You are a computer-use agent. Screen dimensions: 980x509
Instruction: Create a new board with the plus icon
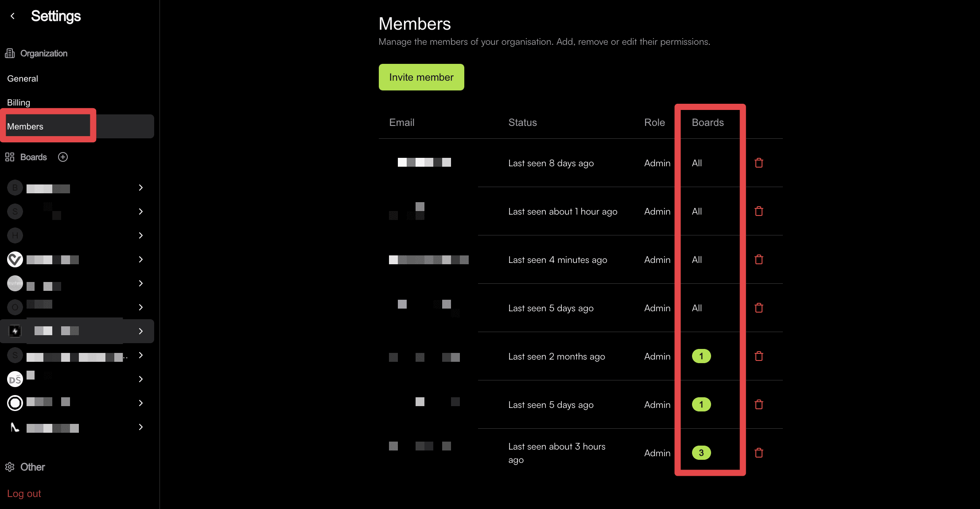pyautogui.click(x=62, y=157)
